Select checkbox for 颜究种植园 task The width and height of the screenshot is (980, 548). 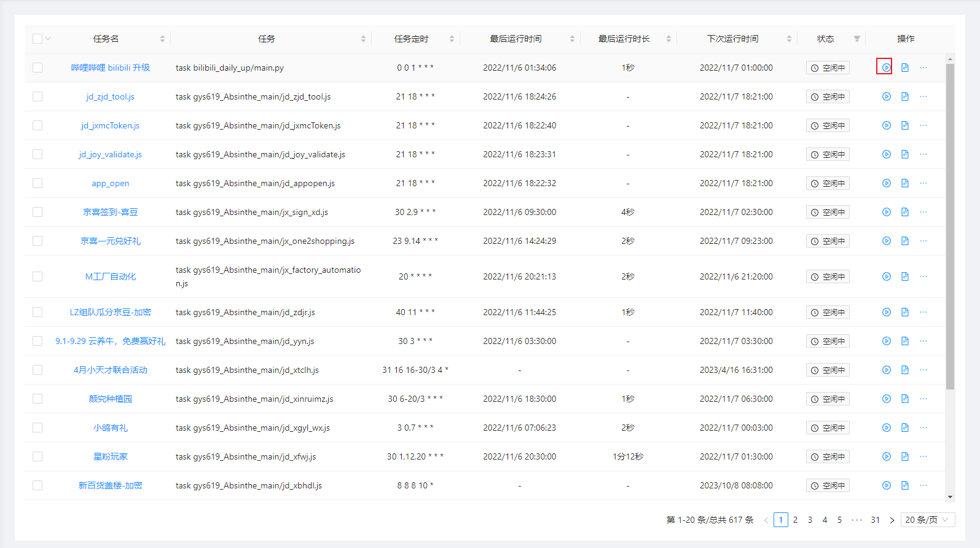pos(37,399)
